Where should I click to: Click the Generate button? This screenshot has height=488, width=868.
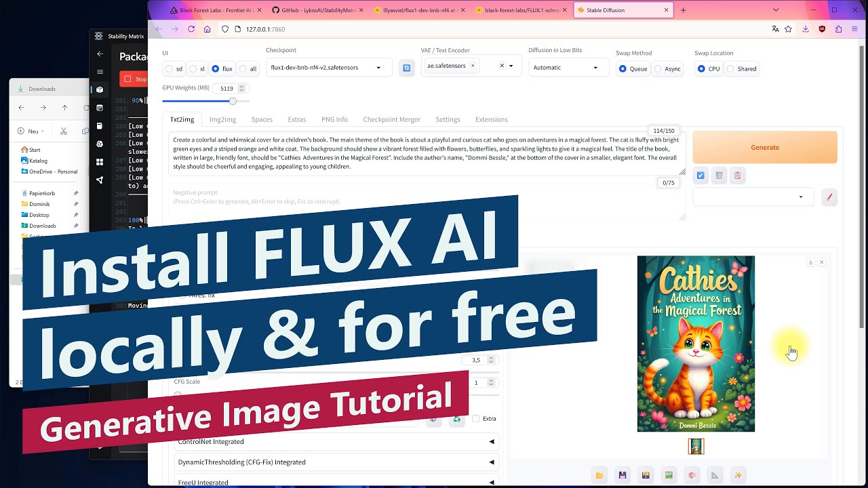tap(765, 147)
